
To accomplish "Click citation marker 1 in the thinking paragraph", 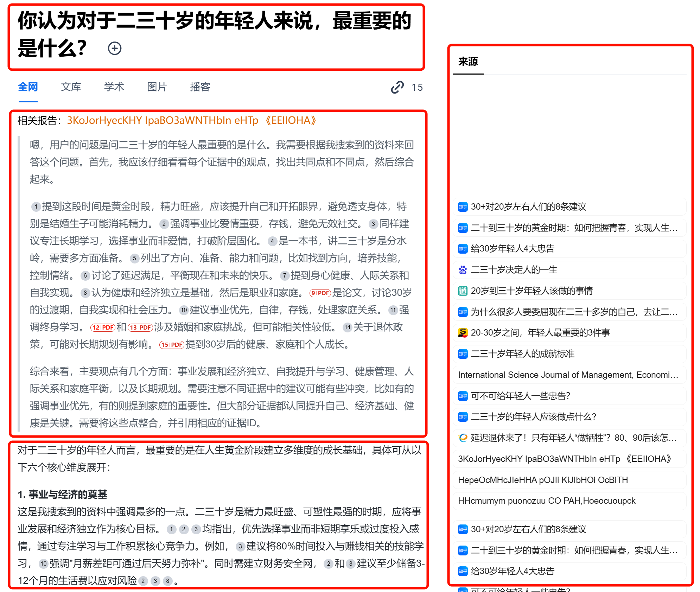I will pyautogui.click(x=36, y=206).
